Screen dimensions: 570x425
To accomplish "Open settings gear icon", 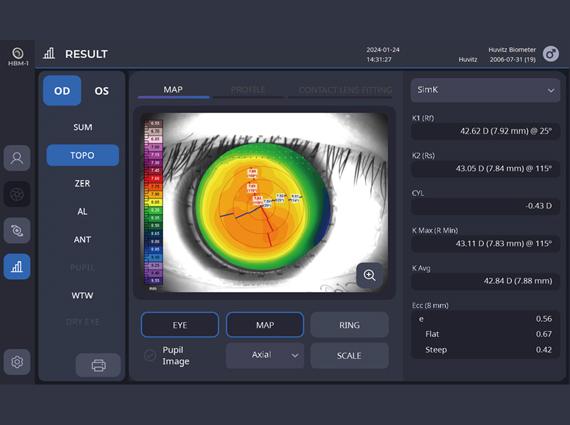I will click(17, 362).
